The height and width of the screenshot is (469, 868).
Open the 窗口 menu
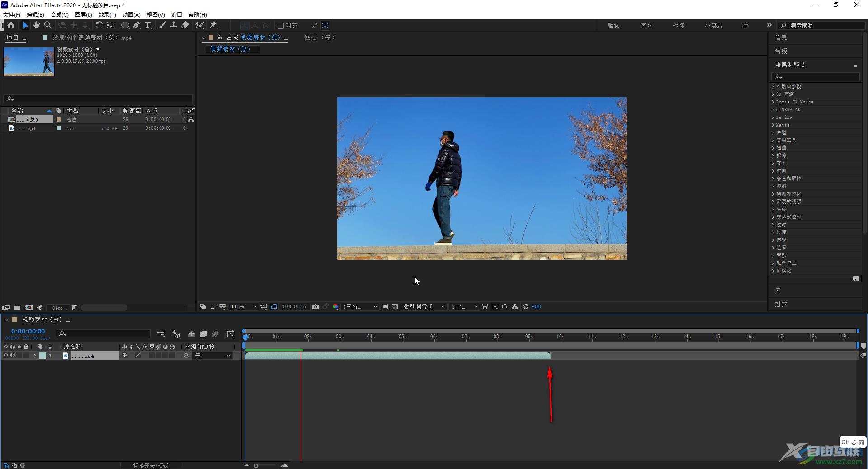point(177,15)
